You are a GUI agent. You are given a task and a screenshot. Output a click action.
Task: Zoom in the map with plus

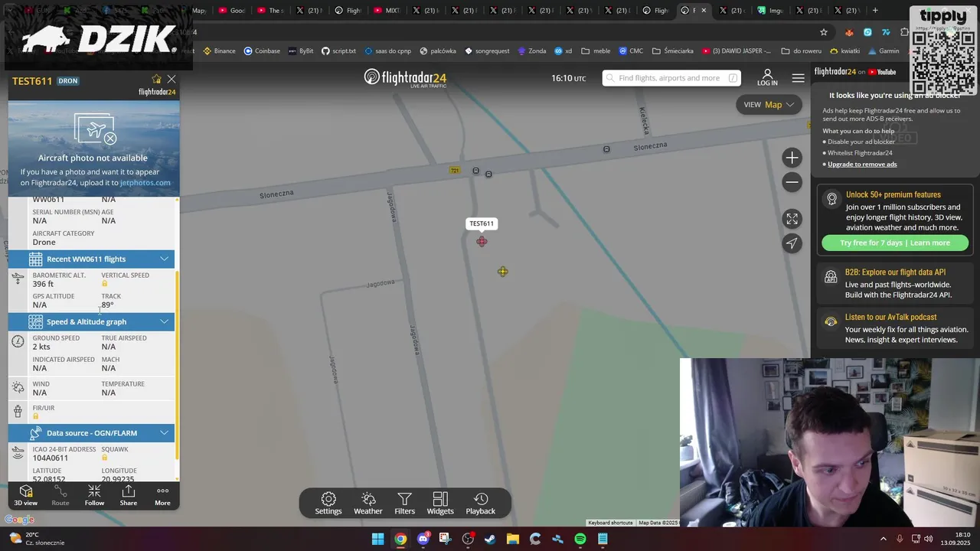point(792,158)
